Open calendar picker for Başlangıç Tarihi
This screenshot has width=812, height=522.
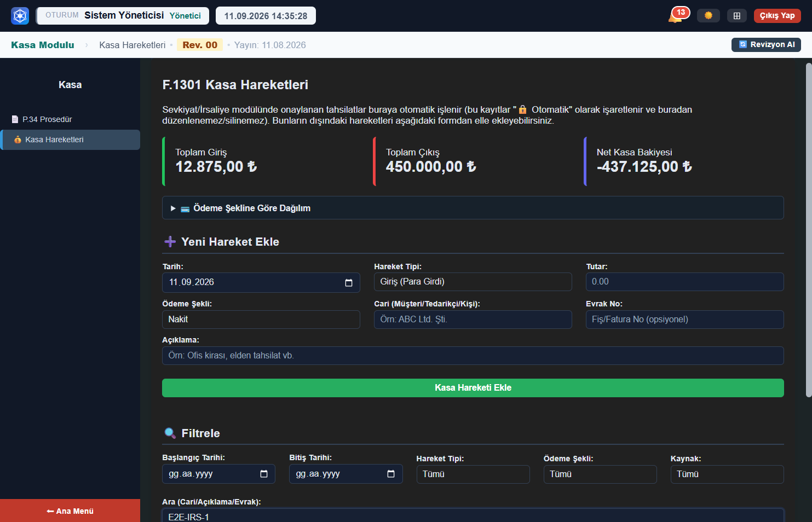pyautogui.click(x=264, y=474)
